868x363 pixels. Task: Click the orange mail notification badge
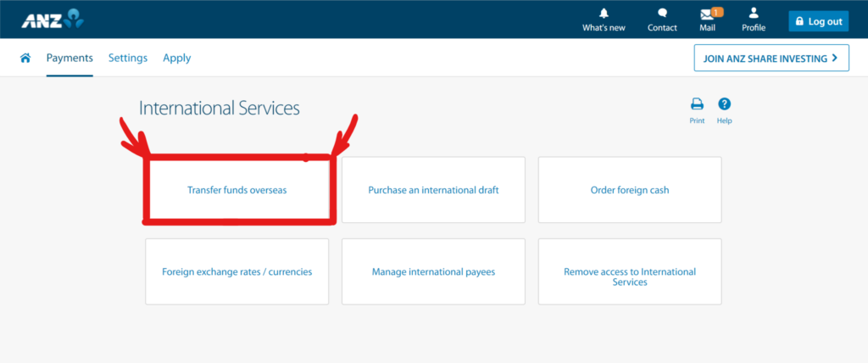716,11
